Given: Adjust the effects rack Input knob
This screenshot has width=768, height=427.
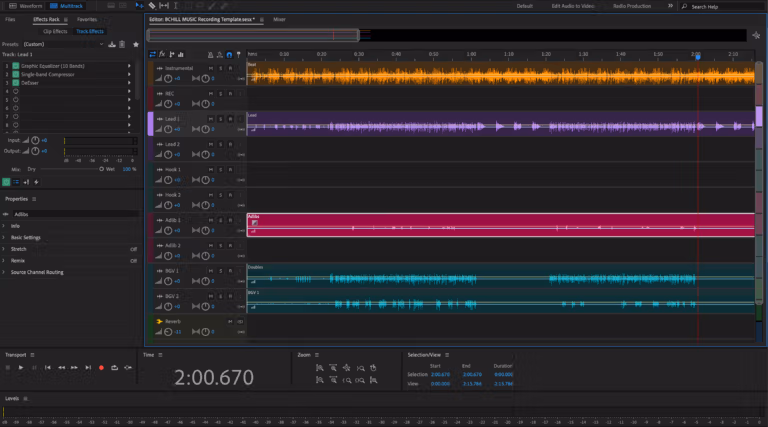Looking at the screenshot, I should click(35, 140).
